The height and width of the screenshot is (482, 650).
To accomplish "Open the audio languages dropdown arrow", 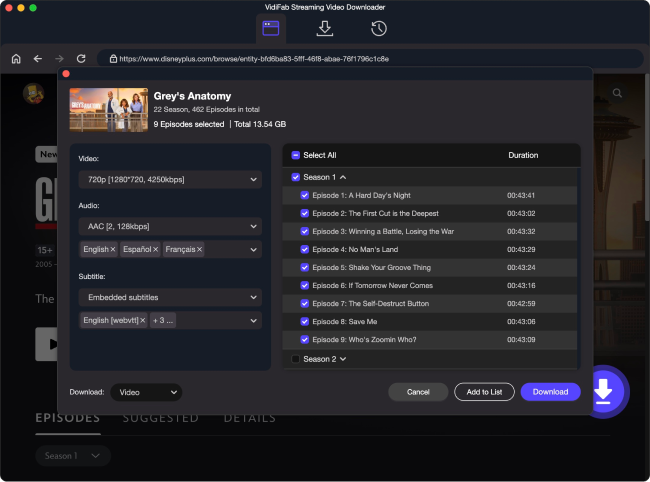I will (x=253, y=249).
